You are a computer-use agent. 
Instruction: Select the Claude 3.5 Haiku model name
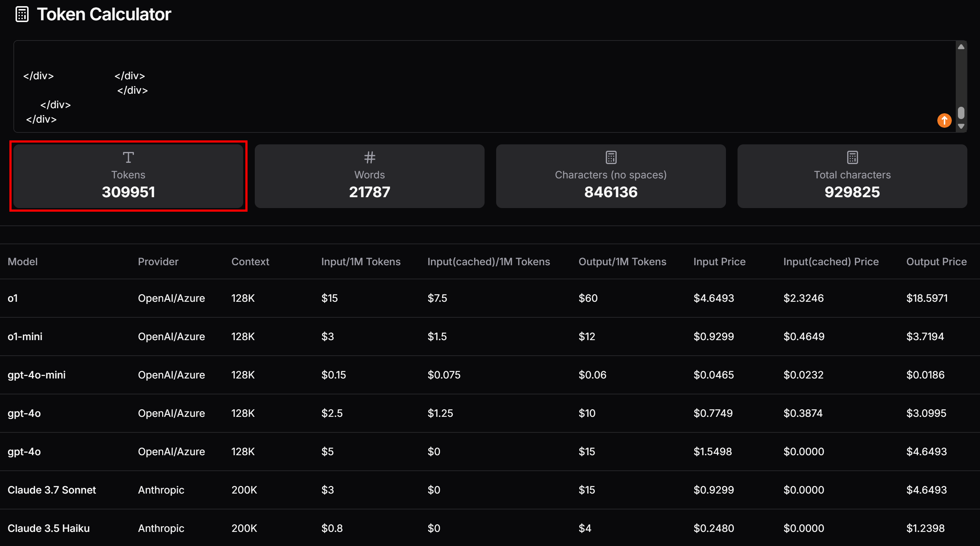[49, 528]
